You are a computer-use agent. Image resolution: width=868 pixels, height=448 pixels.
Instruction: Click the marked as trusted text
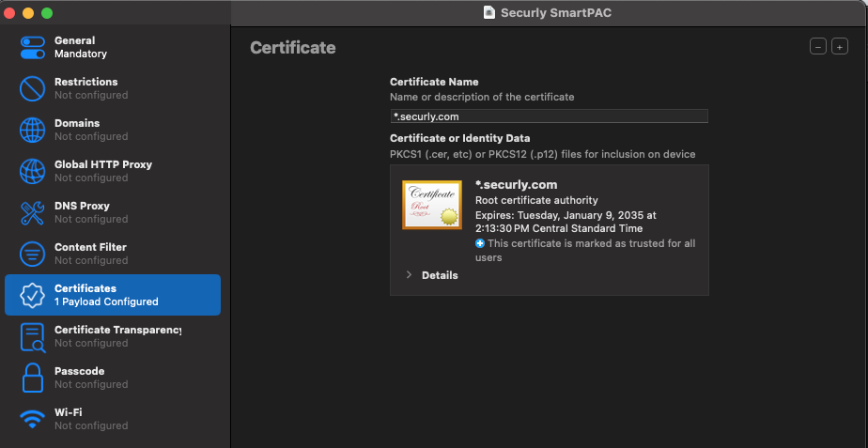585,251
